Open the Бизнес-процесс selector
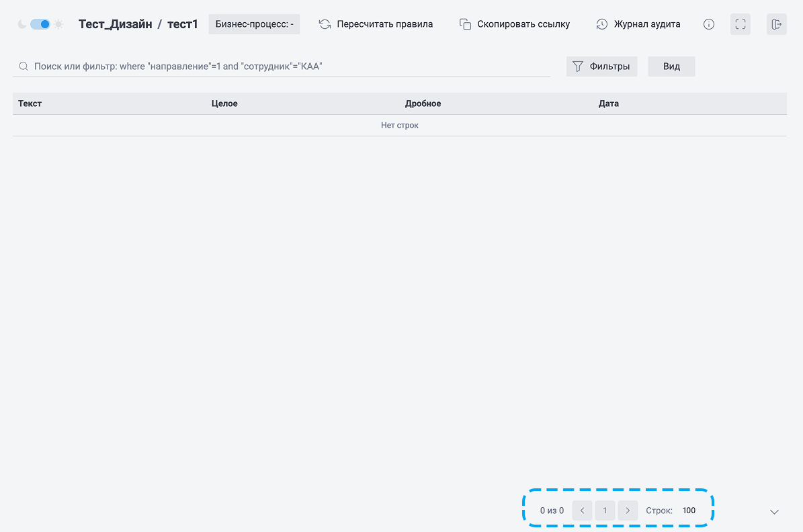The image size is (803, 532). (x=254, y=24)
